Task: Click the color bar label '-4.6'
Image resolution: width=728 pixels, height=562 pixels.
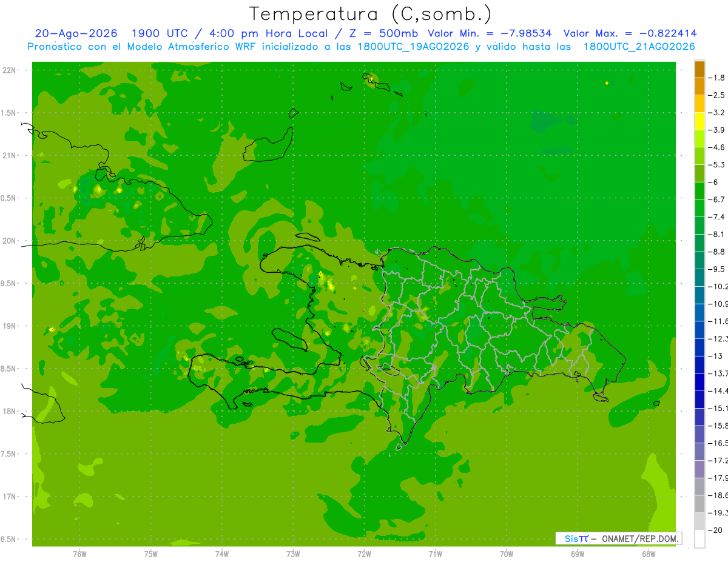Action: click(716, 147)
